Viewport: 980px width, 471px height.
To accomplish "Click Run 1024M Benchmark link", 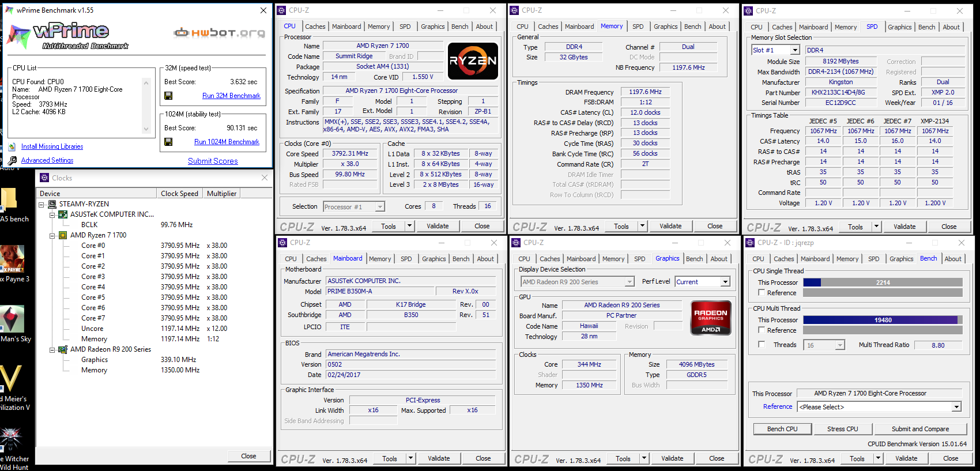I will [x=227, y=142].
